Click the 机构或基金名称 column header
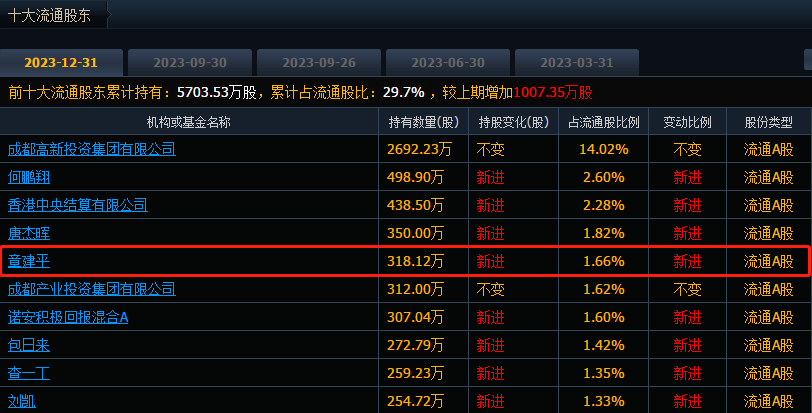 coord(188,122)
